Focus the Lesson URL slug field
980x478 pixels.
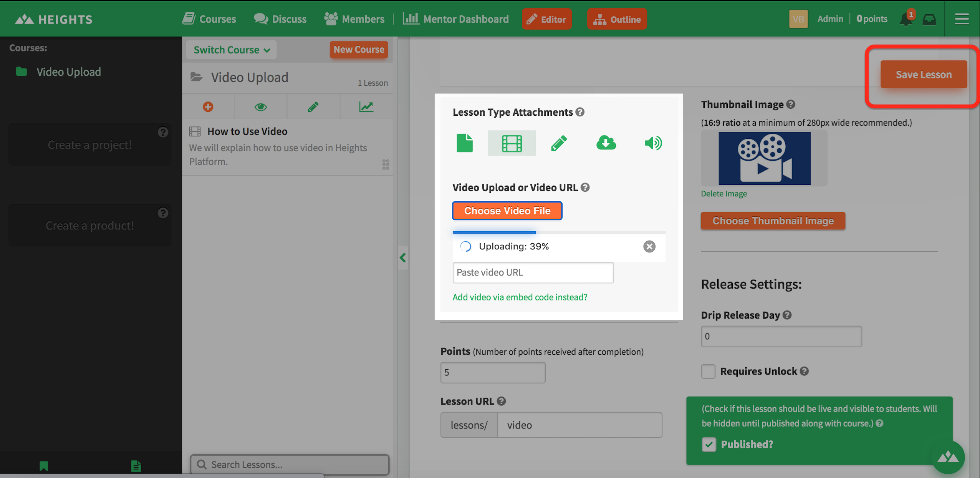pyautogui.click(x=580, y=425)
